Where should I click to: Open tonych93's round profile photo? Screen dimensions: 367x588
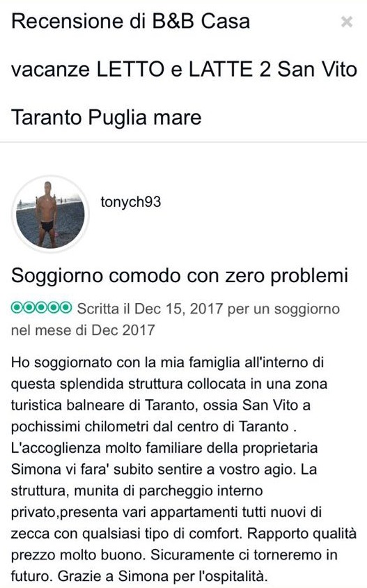coord(50,215)
